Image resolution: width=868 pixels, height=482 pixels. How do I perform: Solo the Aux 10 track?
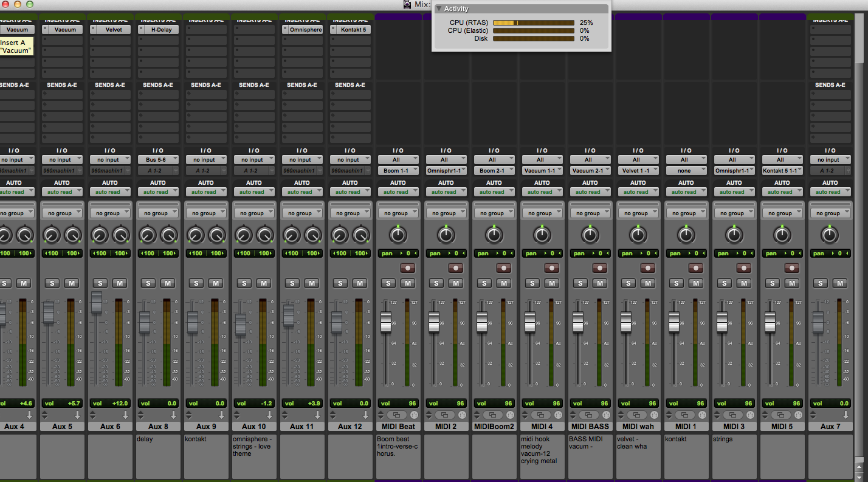click(x=244, y=283)
